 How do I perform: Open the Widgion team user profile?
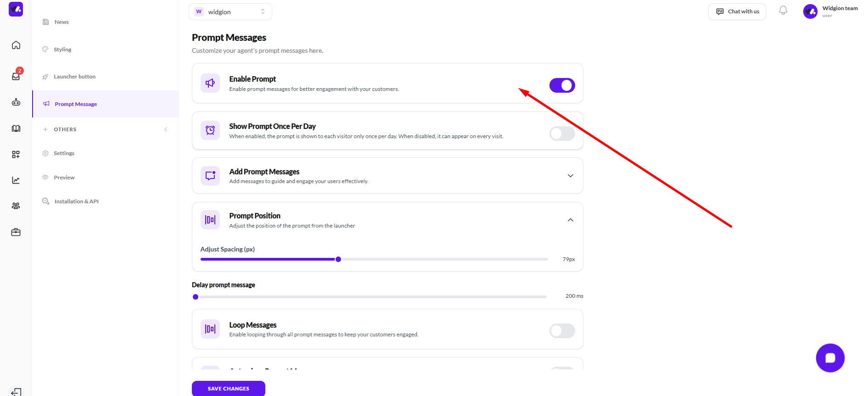click(830, 11)
